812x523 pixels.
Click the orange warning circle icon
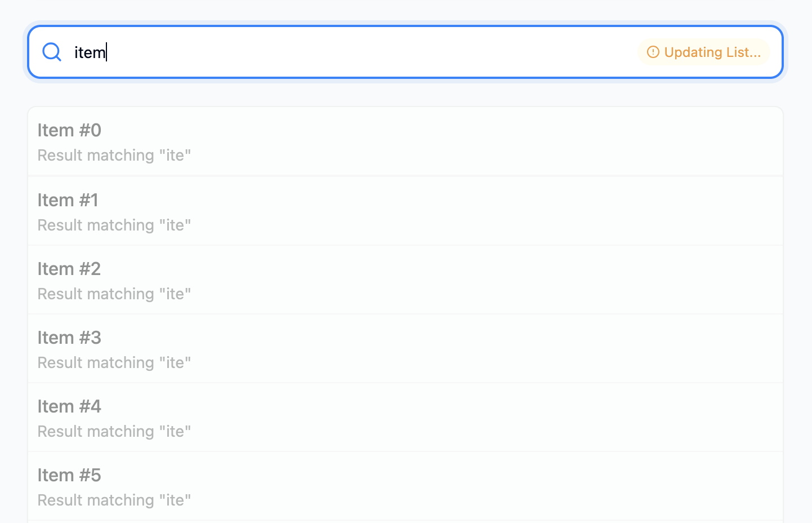pyautogui.click(x=653, y=52)
